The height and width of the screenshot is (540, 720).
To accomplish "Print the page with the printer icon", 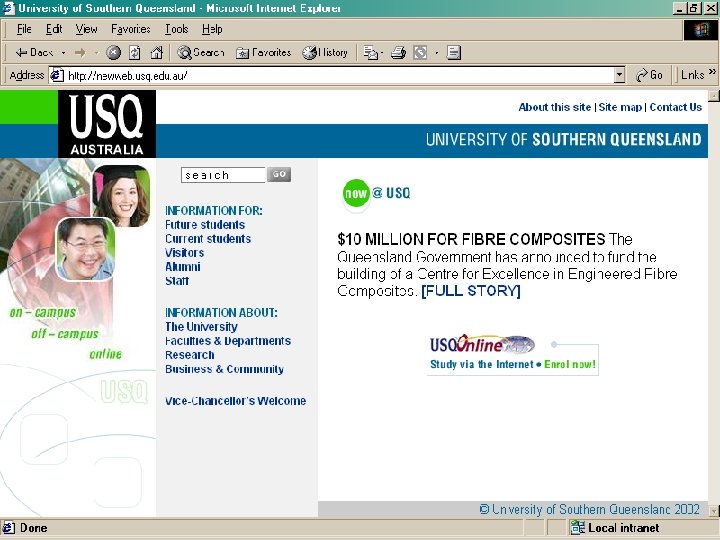I will point(398,53).
